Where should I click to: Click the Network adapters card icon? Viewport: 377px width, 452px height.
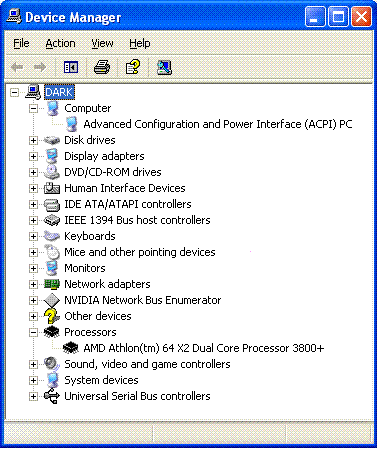click(x=52, y=284)
